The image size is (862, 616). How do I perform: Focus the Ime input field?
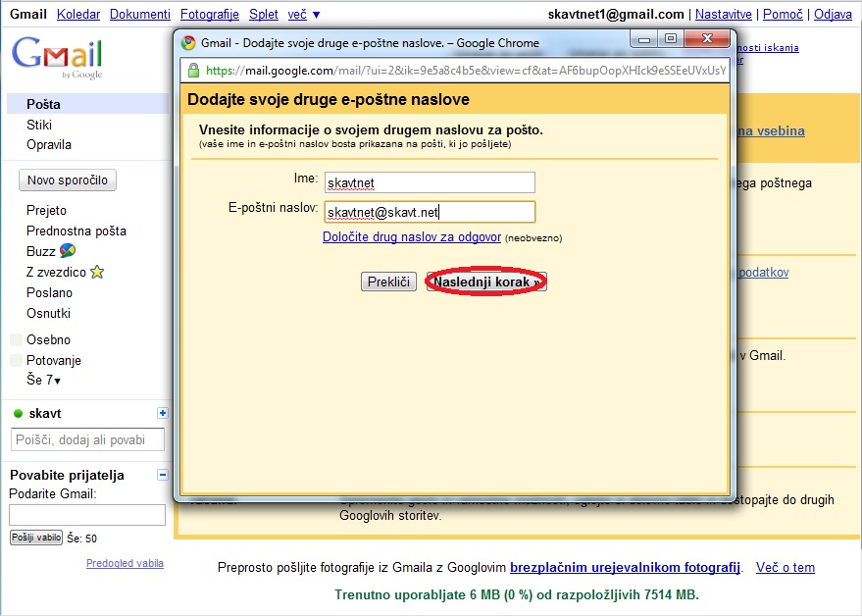pyautogui.click(x=430, y=182)
